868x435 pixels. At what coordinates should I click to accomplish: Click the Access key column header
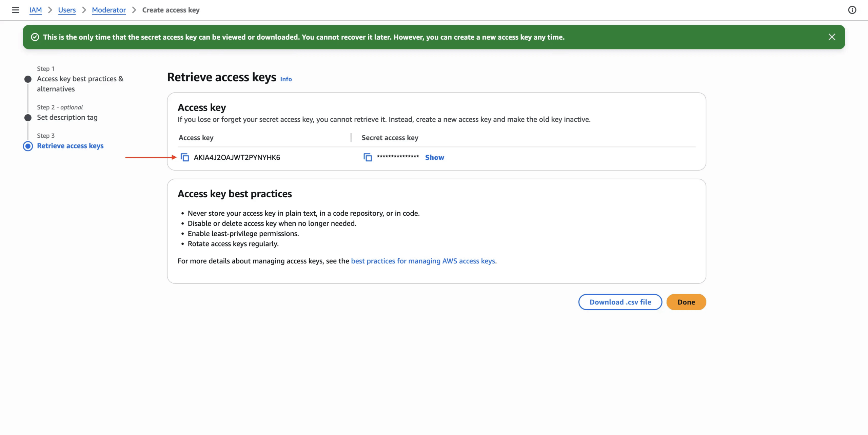click(x=196, y=138)
